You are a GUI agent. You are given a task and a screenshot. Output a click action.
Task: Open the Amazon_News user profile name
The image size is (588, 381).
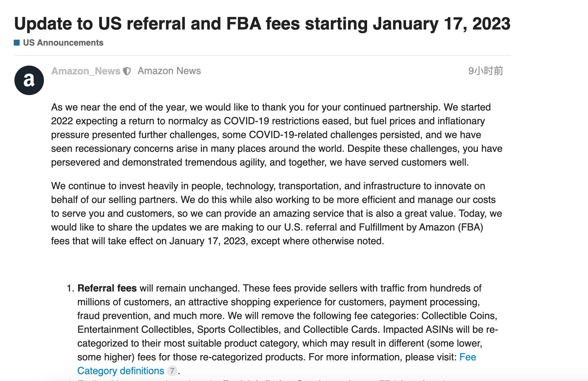86,71
